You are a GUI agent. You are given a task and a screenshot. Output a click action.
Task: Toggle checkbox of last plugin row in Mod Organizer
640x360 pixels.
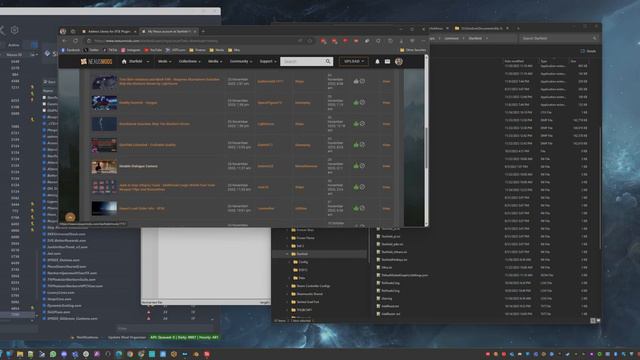coord(44,318)
